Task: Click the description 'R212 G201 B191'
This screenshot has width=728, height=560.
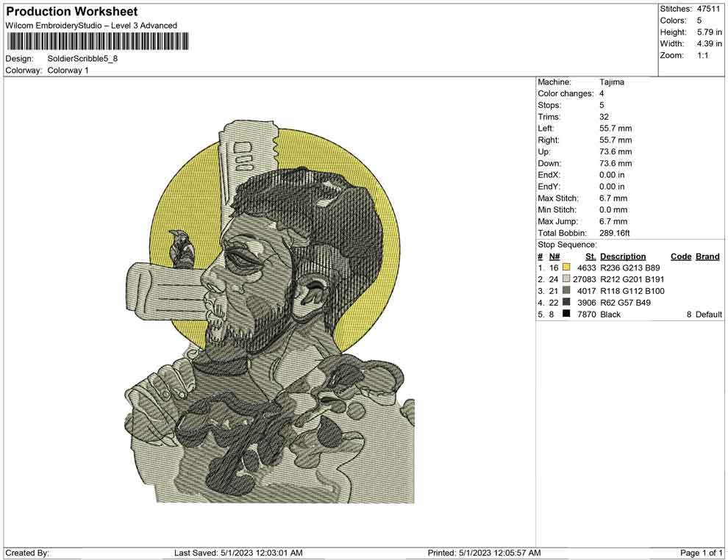Action: click(632, 279)
